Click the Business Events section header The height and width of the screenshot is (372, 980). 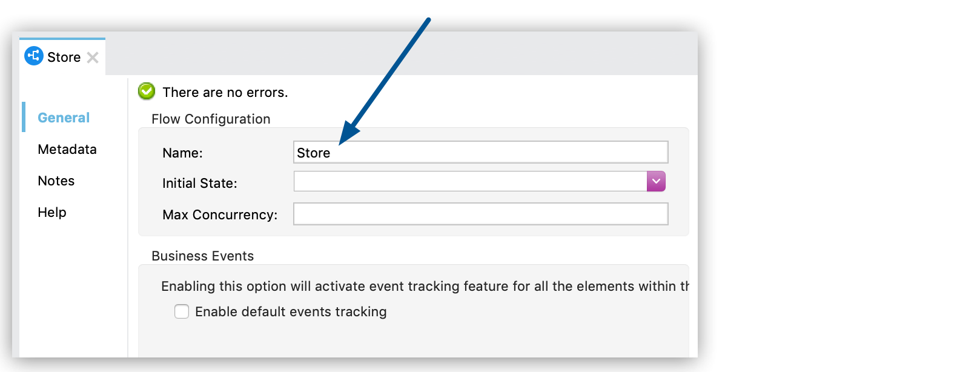click(203, 256)
